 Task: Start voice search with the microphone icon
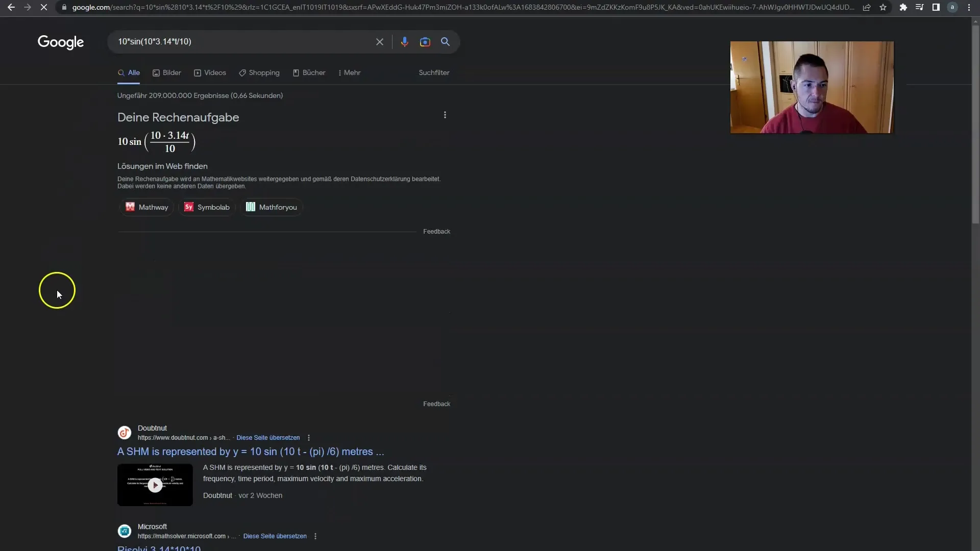[404, 42]
